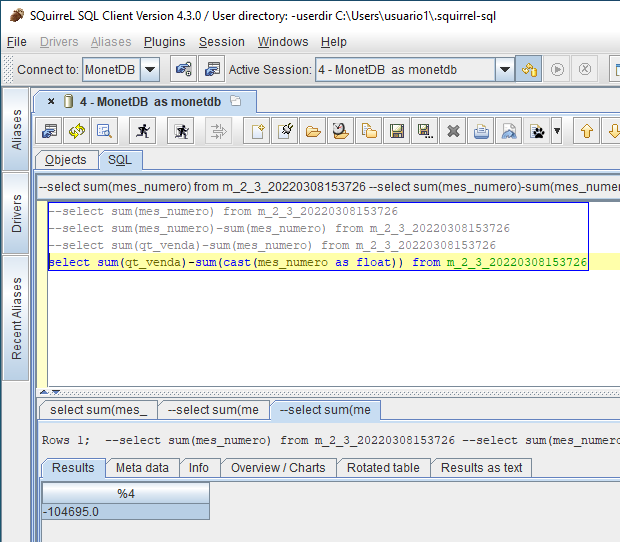
Task: Click the new session properties icon
Action: 212,69
